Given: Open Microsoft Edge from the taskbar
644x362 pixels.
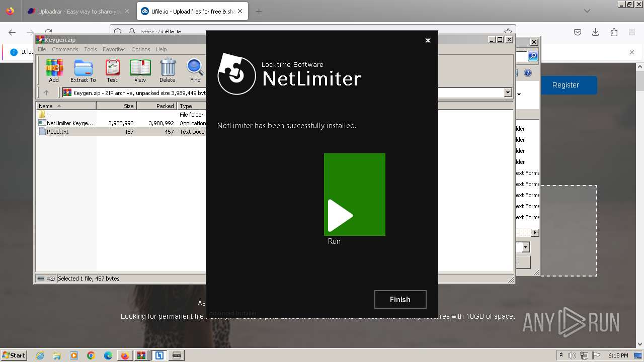Looking at the screenshot, I should pos(108,355).
